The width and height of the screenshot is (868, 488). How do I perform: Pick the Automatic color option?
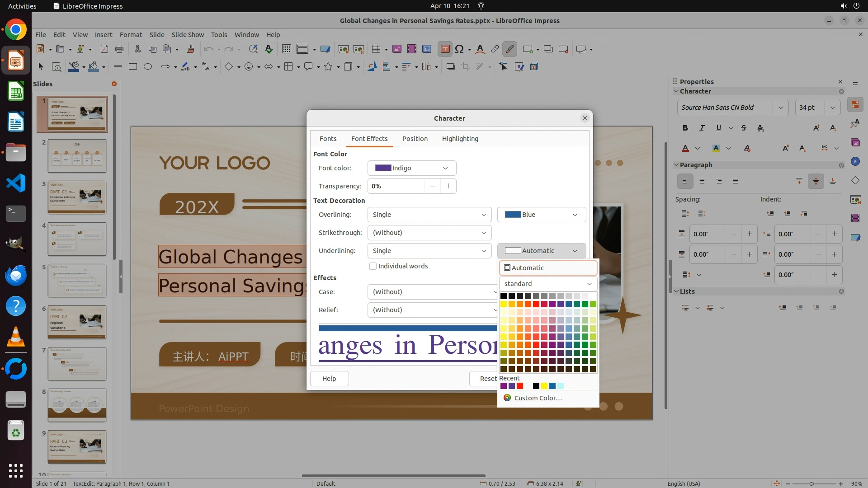[548, 268]
